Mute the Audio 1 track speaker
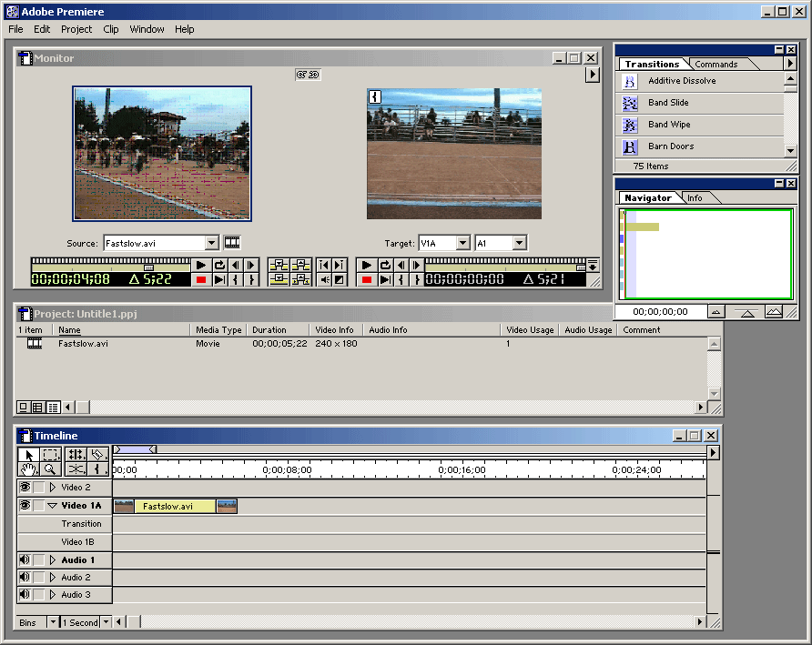 tap(25, 560)
